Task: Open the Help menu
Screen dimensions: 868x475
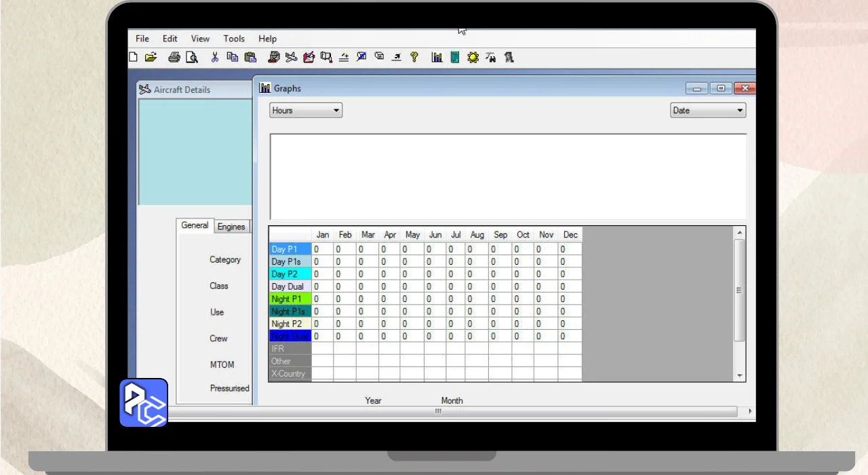Action: 267,39
